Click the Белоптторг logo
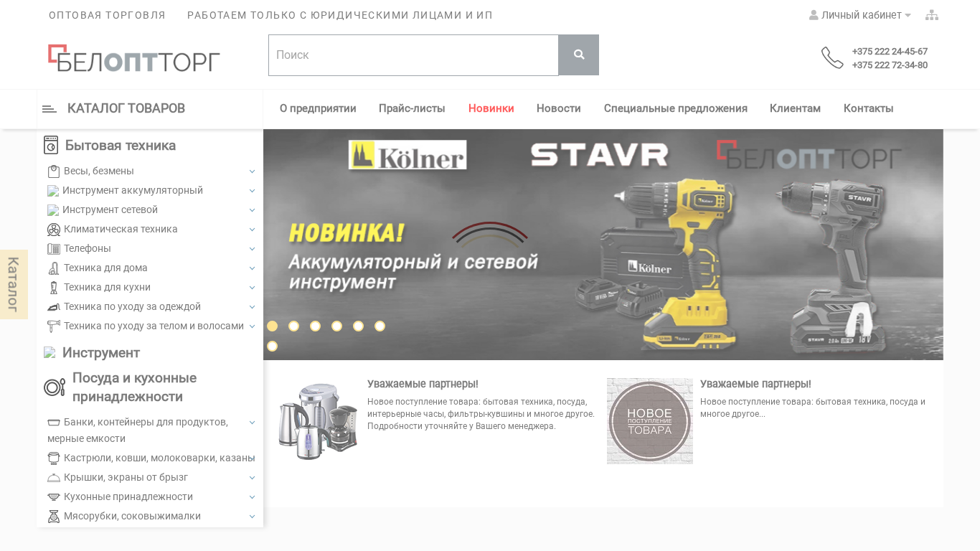Image resolution: width=980 pixels, height=551 pixels. 134,58
